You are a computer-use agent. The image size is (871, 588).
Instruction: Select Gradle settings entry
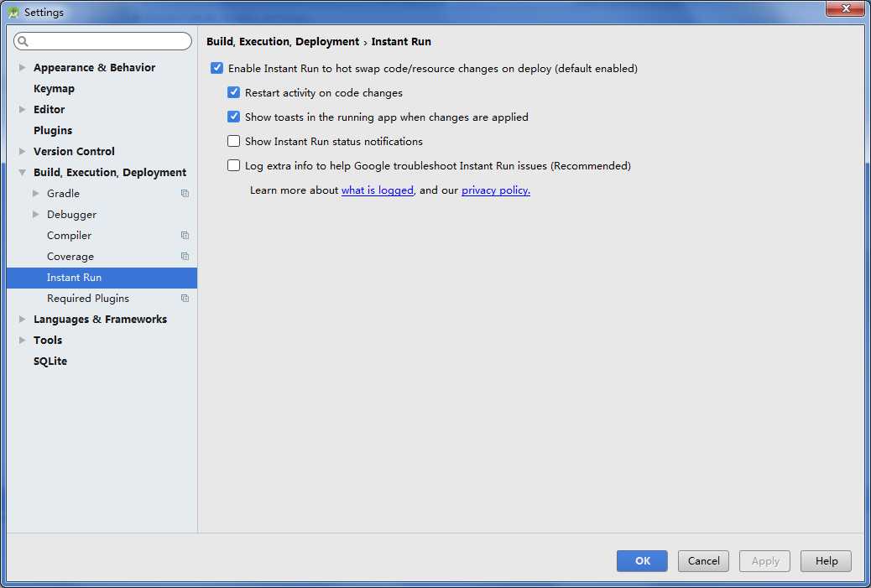(63, 193)
